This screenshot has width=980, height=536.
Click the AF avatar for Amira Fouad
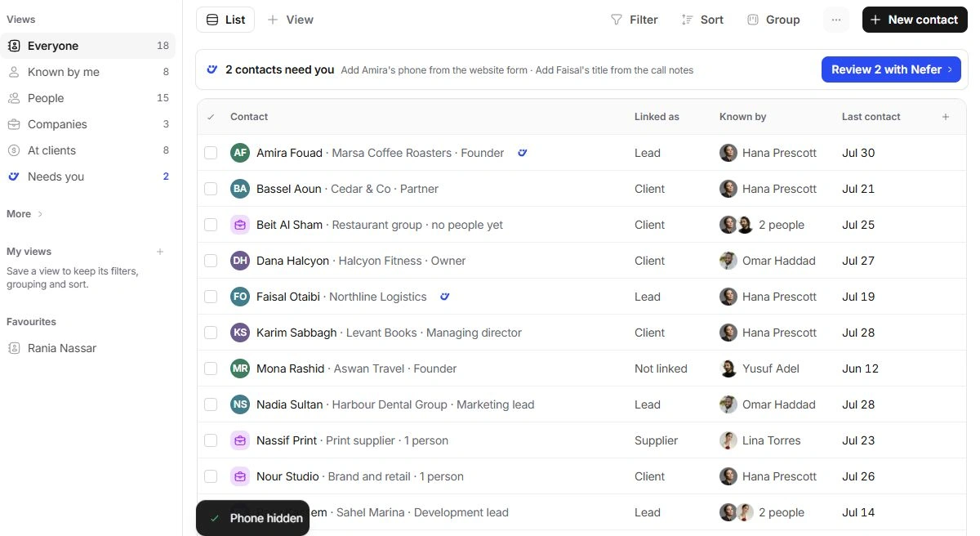click(240, 153)
